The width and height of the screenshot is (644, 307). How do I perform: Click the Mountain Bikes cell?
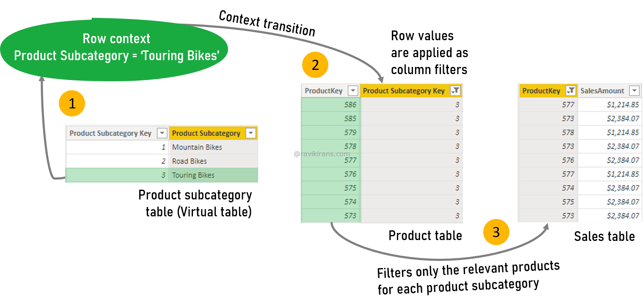click(213, 147)
